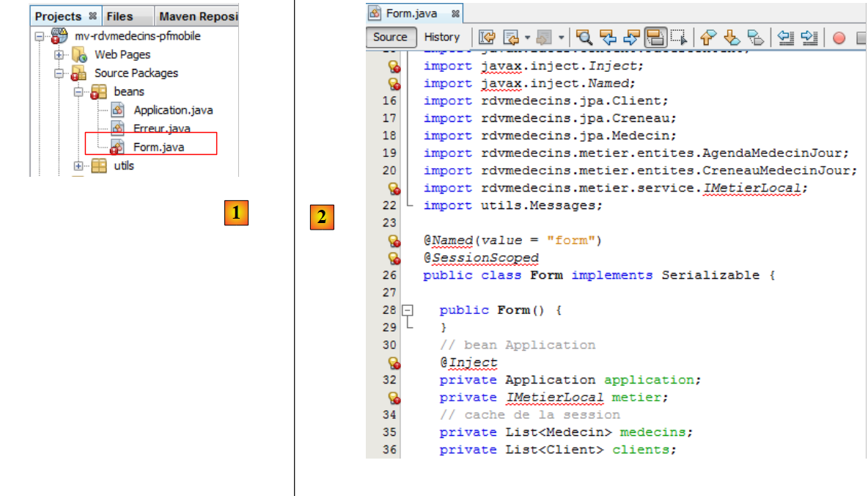
Task: Switch editor to History view
Action: [442, 37]
